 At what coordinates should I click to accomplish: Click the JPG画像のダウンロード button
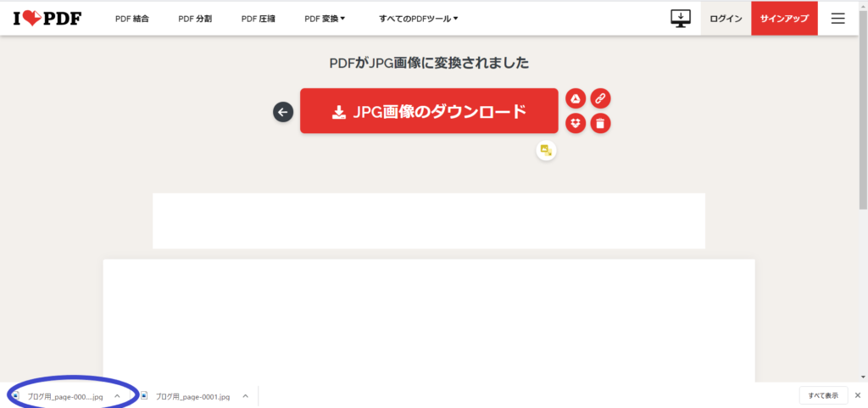click(x=429, y=111)
